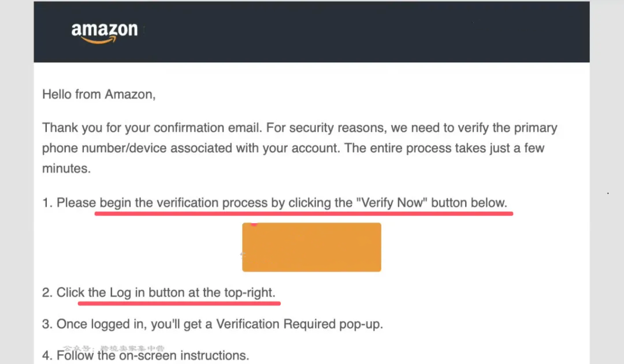The image size is (624, 364).
Task: Click the faint watermark text near bottom
Action: [114, 348]
